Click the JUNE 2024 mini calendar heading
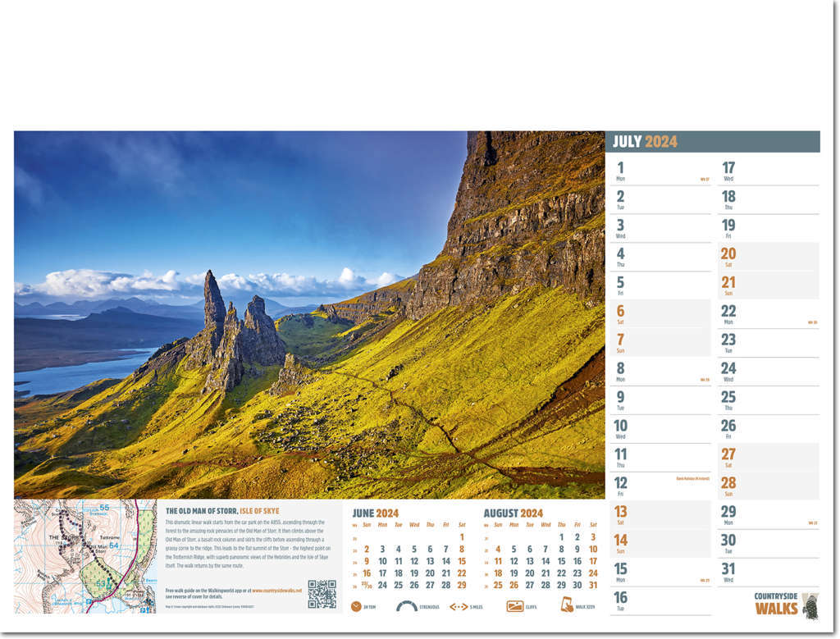 [x=376, y=513]
